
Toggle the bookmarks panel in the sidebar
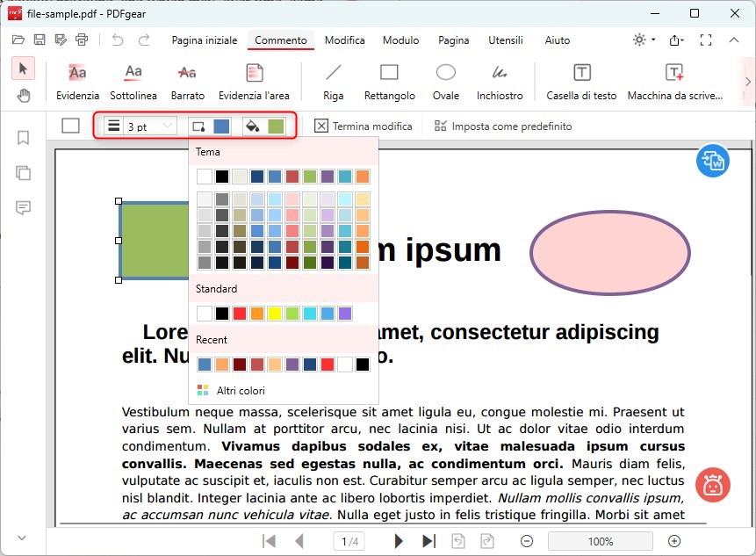[23, 138]
